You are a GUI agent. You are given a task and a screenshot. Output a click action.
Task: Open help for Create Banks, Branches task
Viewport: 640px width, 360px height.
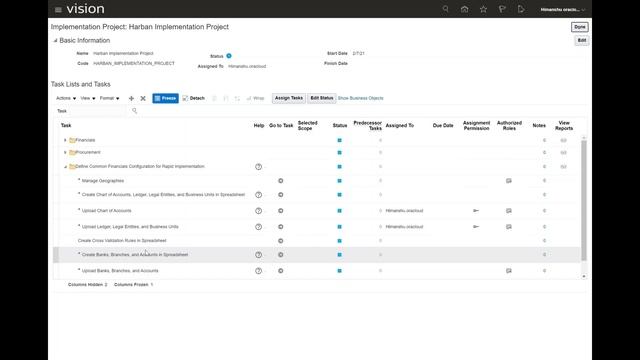coord(258,255)
